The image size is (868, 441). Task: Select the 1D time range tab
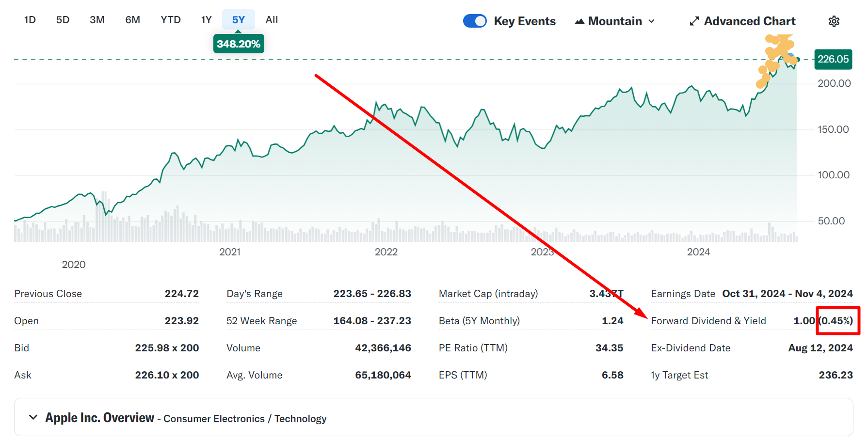pos(30,20)
